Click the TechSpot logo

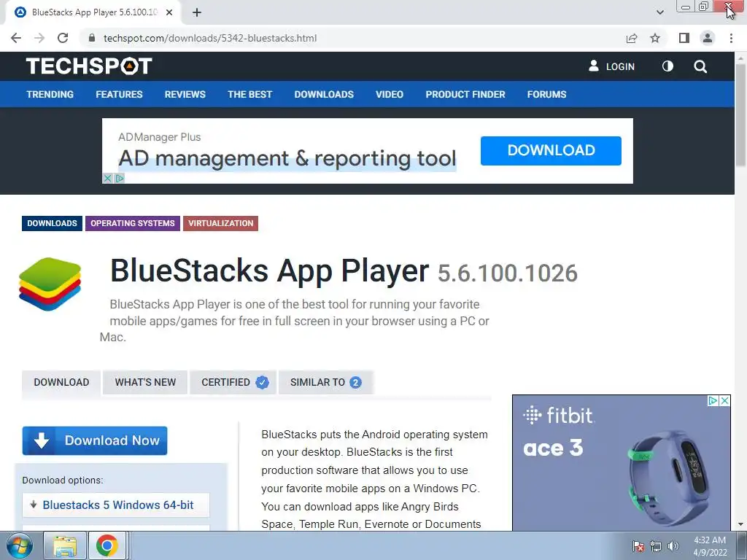point(89,66)
